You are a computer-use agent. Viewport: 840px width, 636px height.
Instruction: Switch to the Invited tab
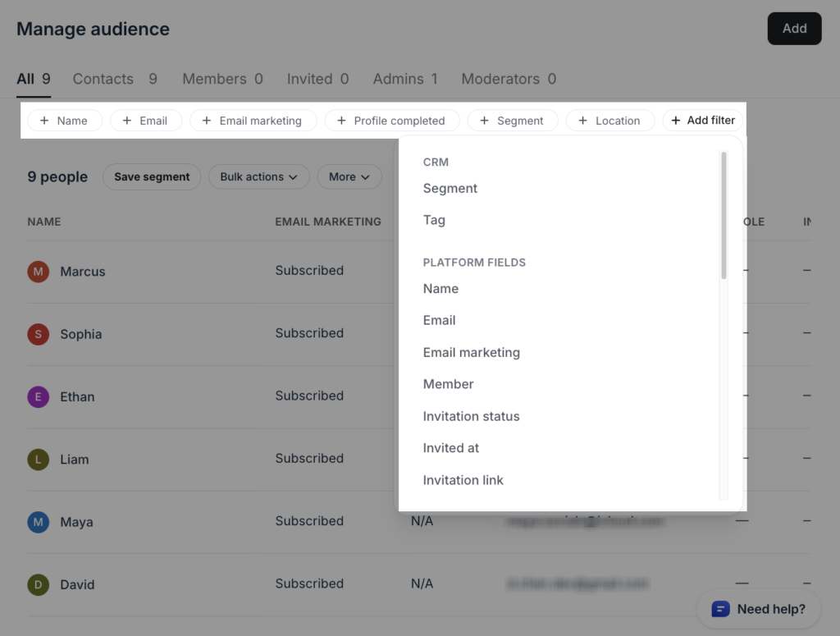pos(317,79)
